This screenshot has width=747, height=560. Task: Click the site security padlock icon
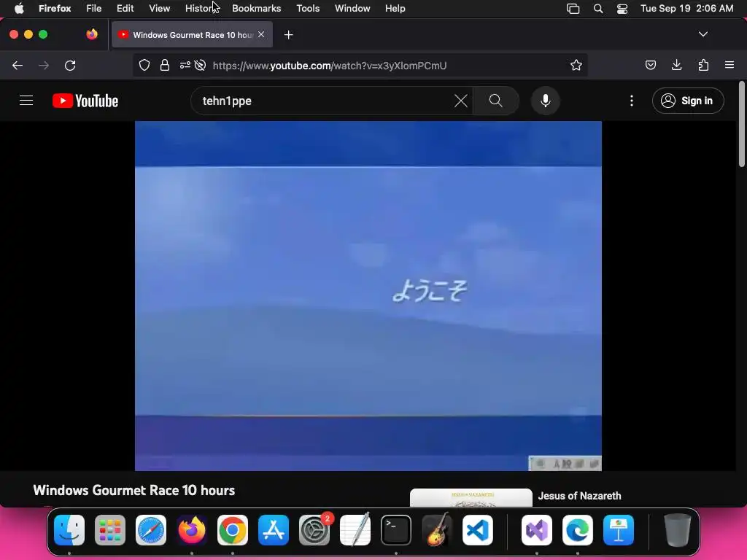pyautogui.click(x=165, y=65)
